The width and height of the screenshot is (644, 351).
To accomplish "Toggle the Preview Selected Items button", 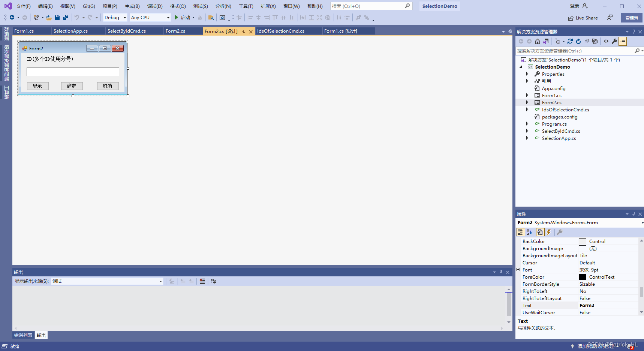I will click(x=623, y=41).
